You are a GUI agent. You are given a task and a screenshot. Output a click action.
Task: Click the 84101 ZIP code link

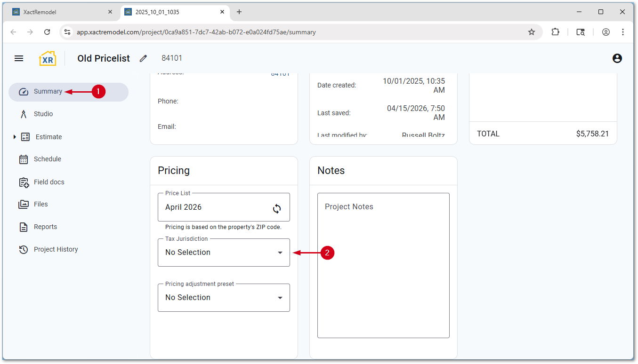coord(280,74)
